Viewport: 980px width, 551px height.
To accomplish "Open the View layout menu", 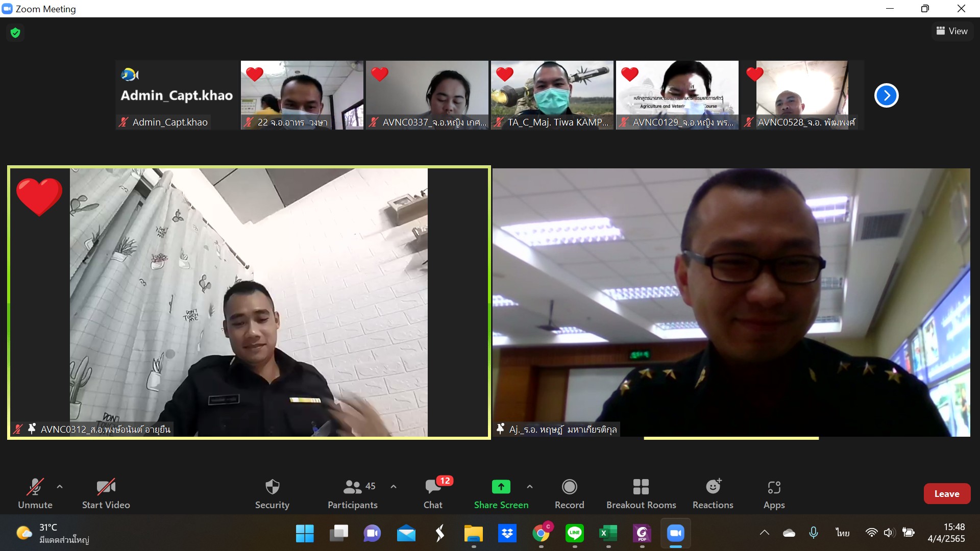I will point(952,31).
